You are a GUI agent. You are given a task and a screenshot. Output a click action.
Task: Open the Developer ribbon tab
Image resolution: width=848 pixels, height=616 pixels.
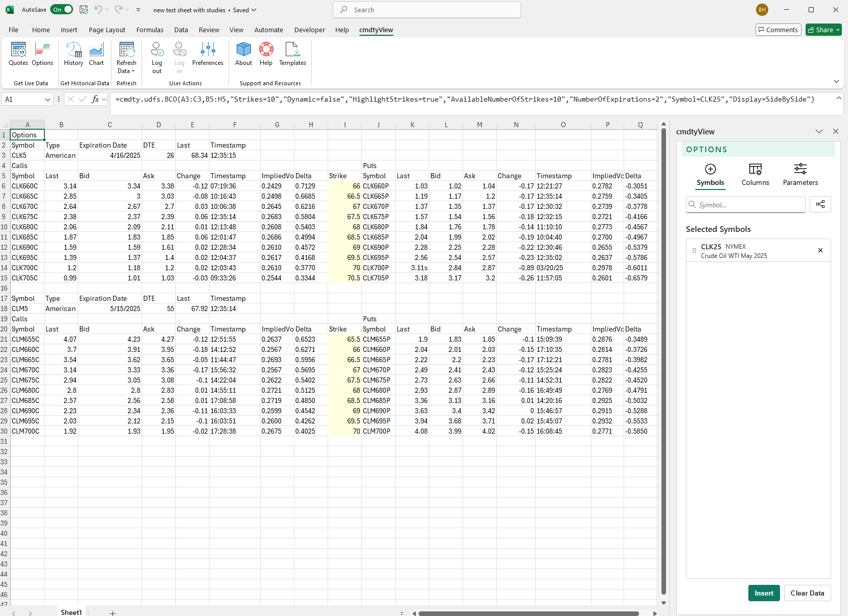(x=309, y=30)
